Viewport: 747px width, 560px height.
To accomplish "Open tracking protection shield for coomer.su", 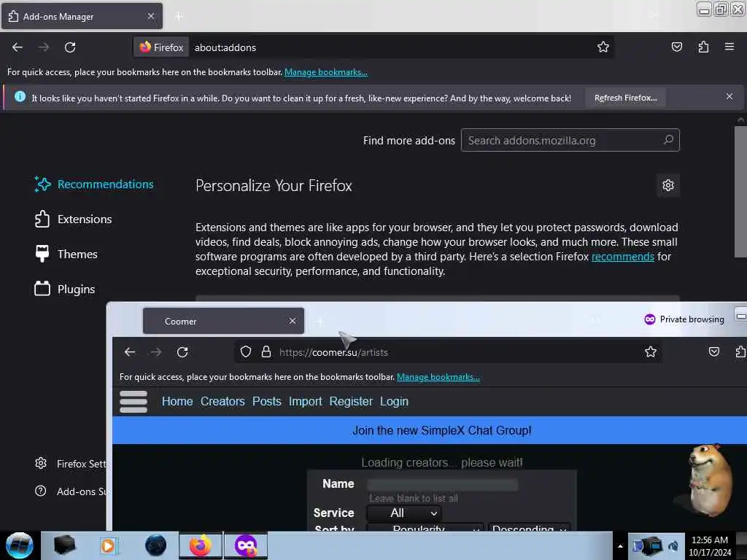I will [245, 352].
